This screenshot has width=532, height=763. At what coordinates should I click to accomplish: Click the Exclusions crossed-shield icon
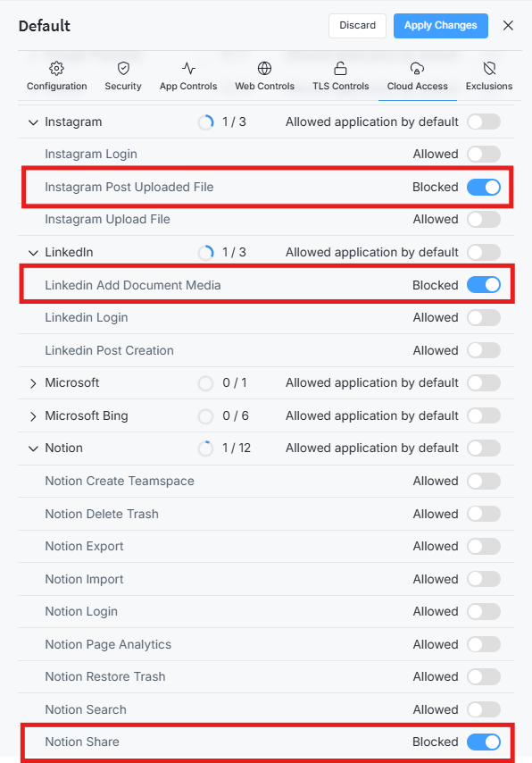(x=489, y=69)
